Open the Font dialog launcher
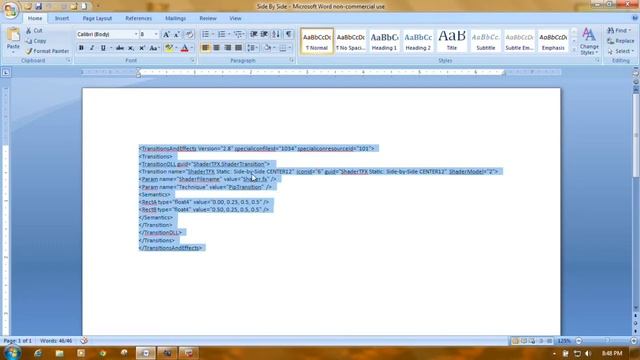 [192, 60]
